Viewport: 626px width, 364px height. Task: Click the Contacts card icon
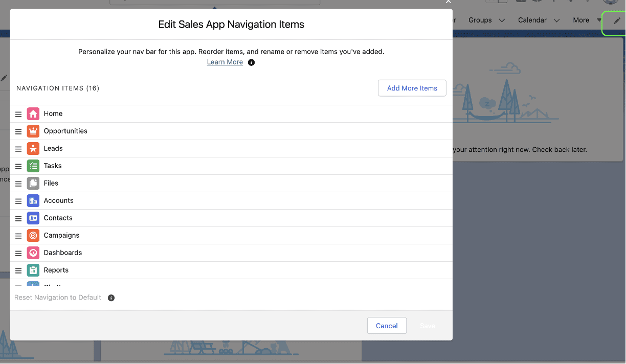[x=33, y=218]
